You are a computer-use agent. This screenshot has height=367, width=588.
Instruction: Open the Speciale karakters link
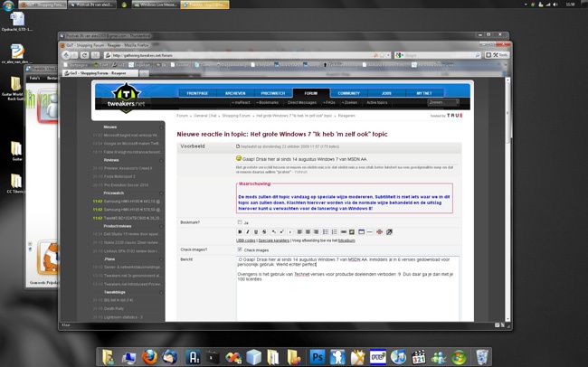[274, 240]
